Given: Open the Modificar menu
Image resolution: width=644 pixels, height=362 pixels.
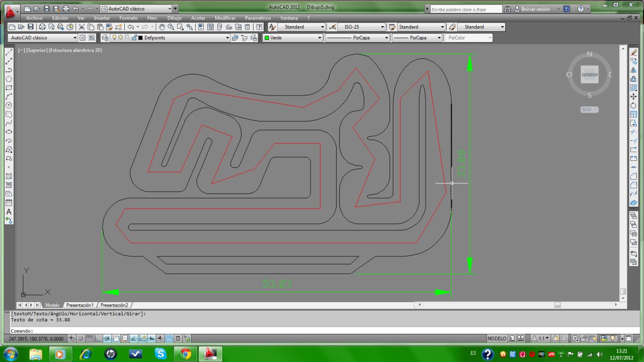Looking at the screenshot, I should 225,18.
